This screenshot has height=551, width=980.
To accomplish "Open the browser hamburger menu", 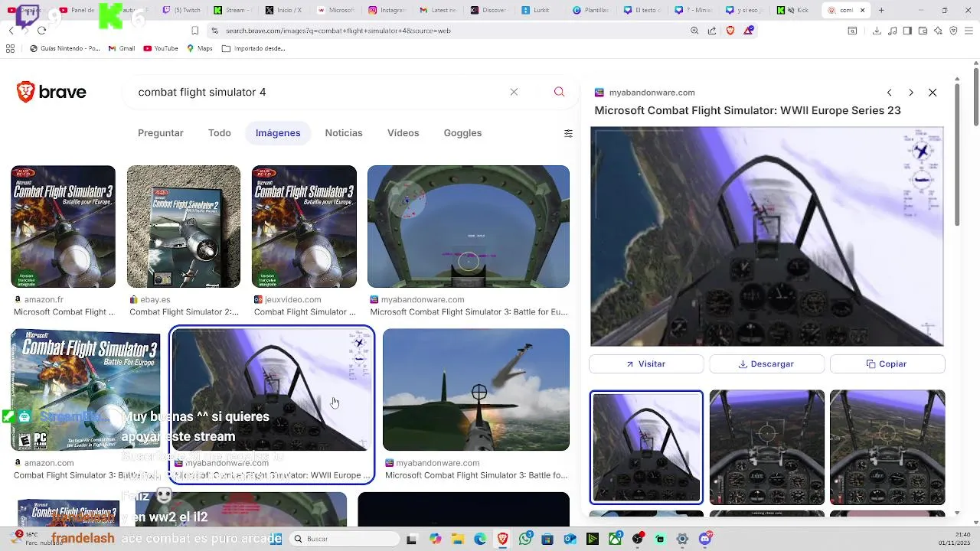I will coord(969,31).
